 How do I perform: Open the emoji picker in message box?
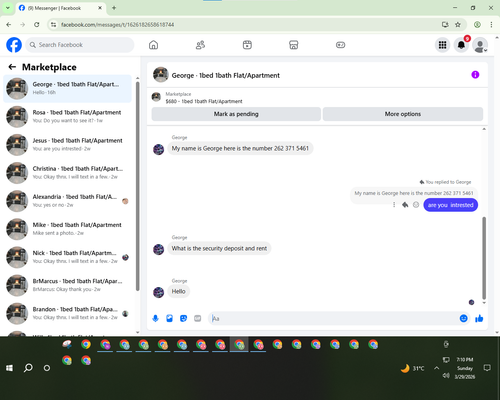(x=463, y=318)
